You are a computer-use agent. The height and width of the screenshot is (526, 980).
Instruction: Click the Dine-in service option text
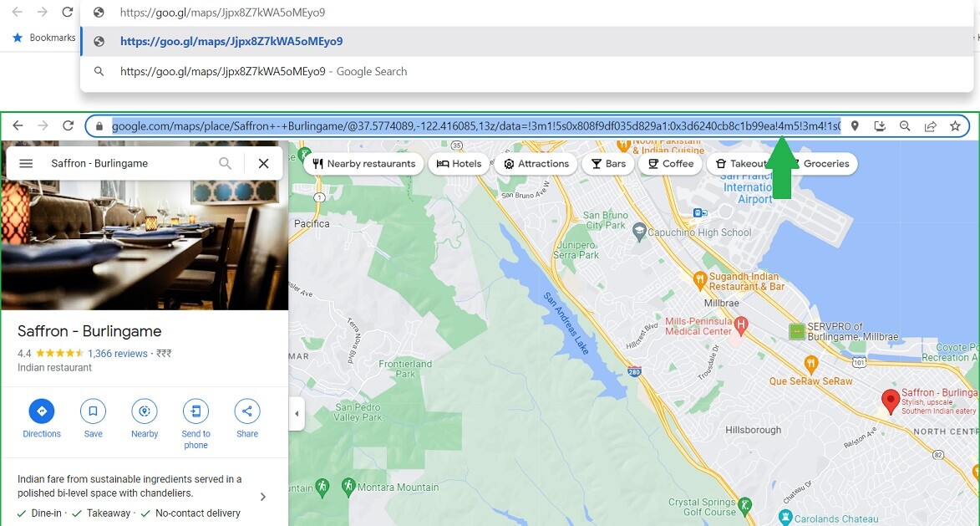(46, 513)
